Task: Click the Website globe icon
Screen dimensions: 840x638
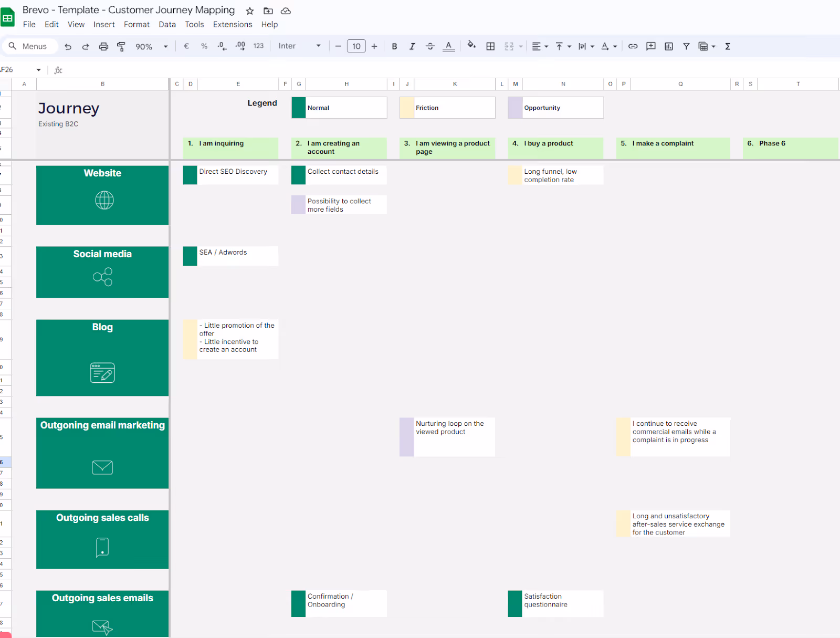Action: (x=104, y=200)
